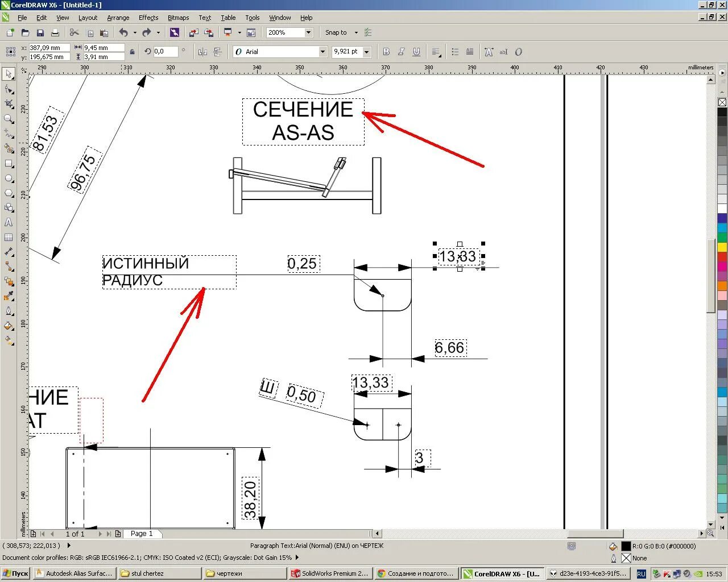Open the redo history dropdown arrow
Image resolution: width=728 pixels, height=582 pixels.
coord(159,33)
